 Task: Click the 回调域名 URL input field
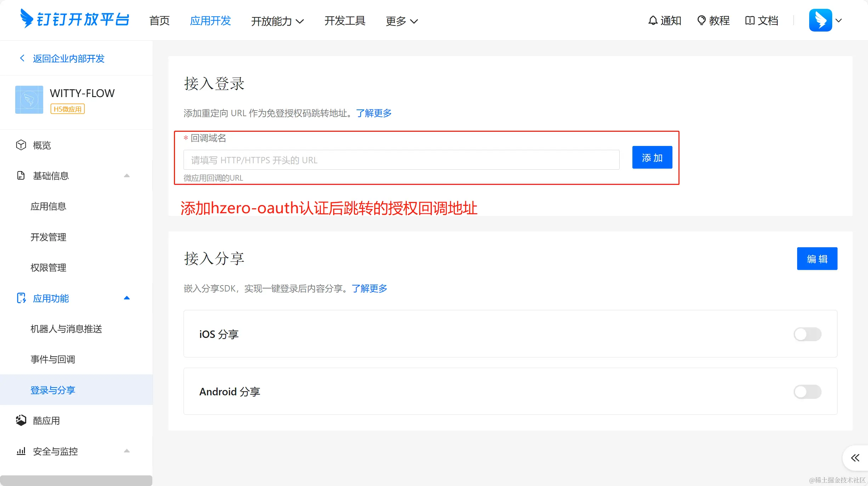401,160
